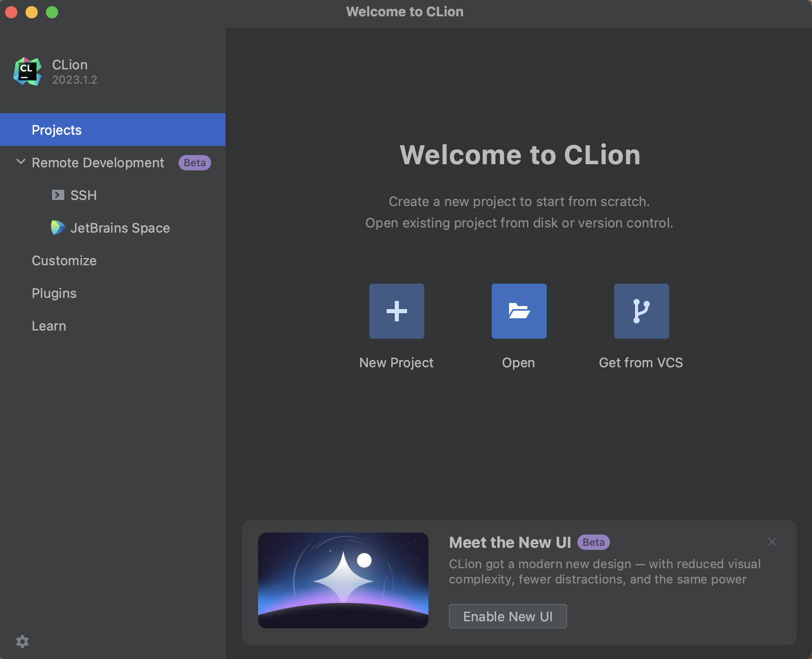Dismiss the Meet the New UI banner
The image size is (812, 659).
772,542
